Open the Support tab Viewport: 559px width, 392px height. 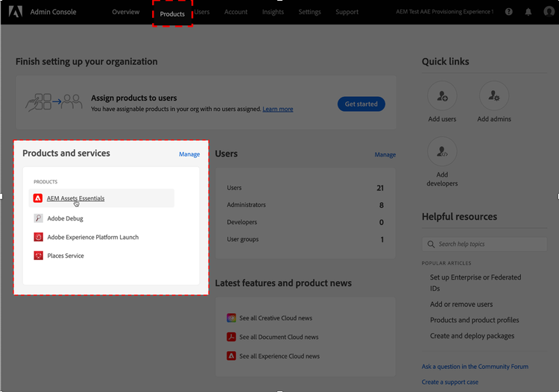pos(347,12)
